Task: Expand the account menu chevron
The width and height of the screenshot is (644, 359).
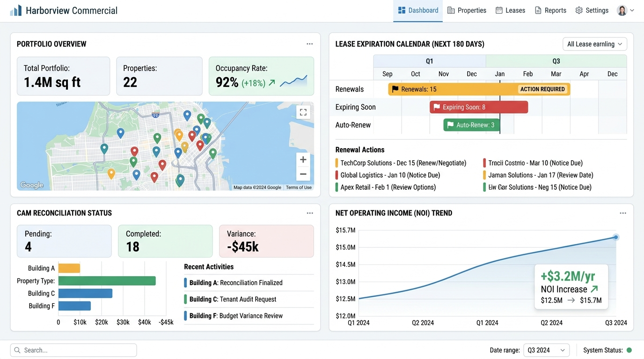Action: pyautogui.click(x=632, y=10)
